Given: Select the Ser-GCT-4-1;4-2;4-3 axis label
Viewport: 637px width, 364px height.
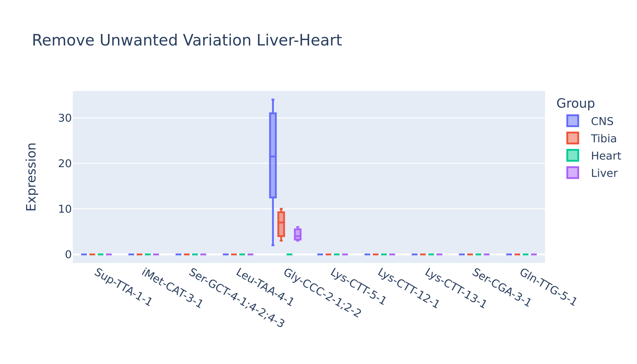Looking at the screenshot, I should pyautogui.click(x=237, y=298).
